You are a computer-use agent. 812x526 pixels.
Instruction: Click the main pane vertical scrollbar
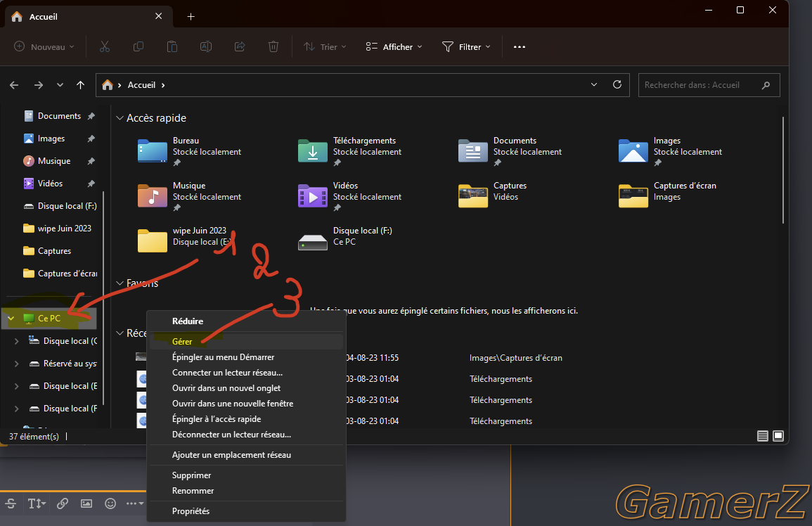point(783,170)
